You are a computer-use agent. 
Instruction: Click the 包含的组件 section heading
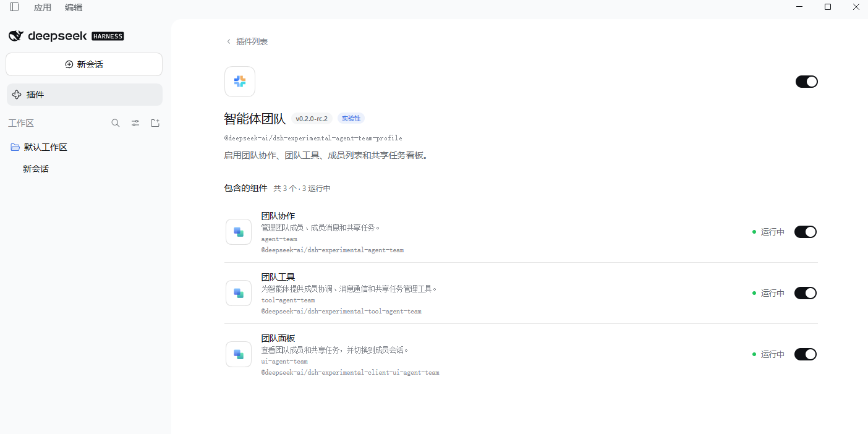245,188
